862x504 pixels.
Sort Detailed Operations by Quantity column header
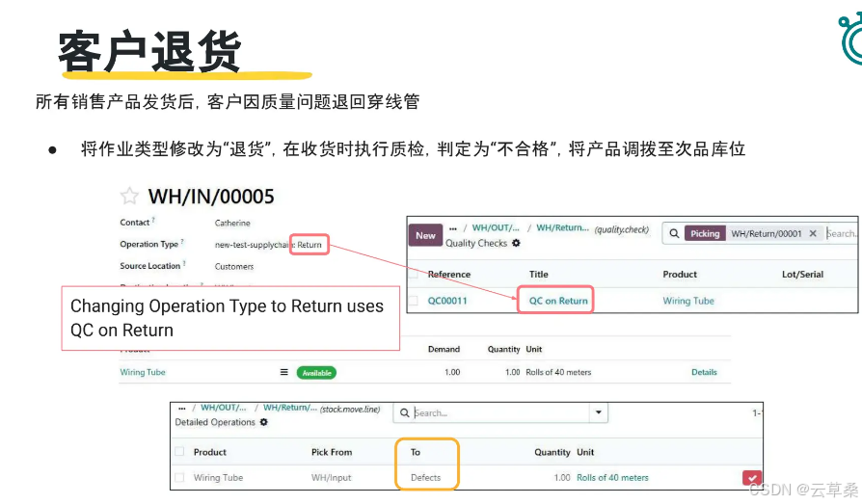coord(552,452)
